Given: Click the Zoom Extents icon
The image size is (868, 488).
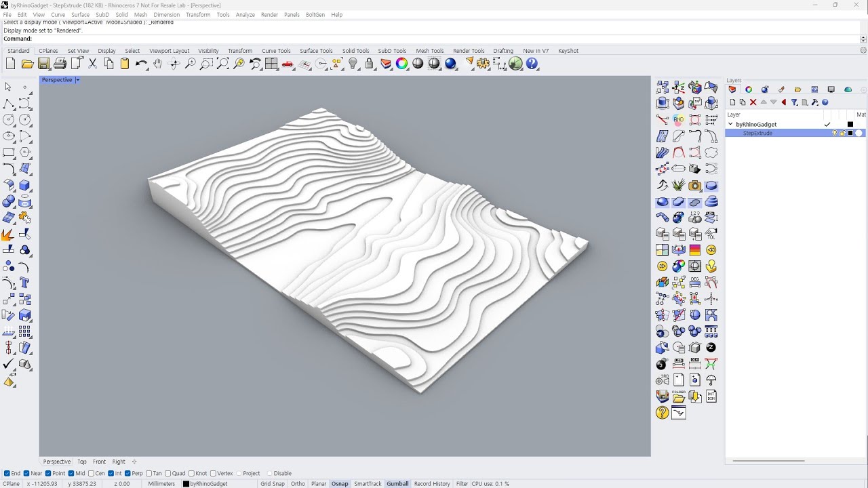Looking at the screenshot, I should click(222, 64).
